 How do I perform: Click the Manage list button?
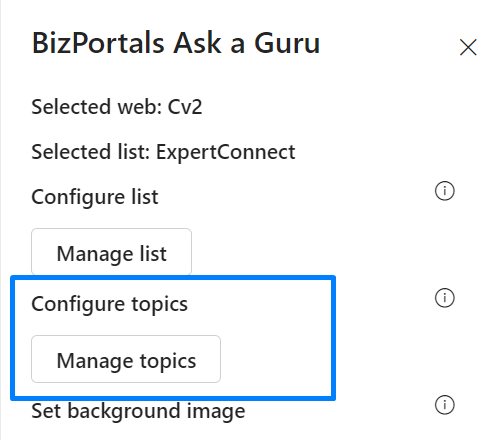[111, 252]
